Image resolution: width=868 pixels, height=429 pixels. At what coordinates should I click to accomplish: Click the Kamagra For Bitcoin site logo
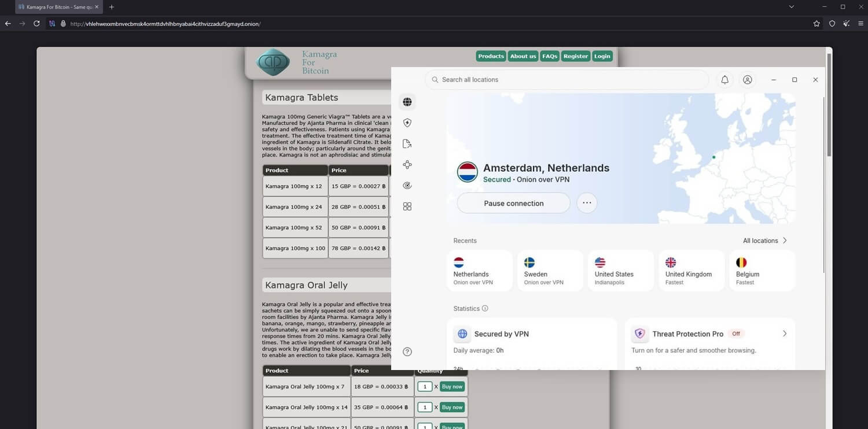[273, 62]
